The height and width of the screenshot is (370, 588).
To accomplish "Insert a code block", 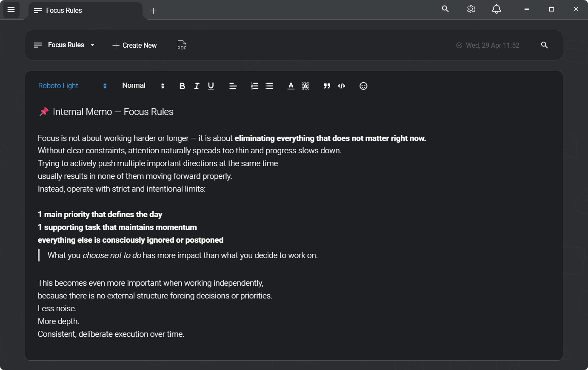I will tap(342, 86).
